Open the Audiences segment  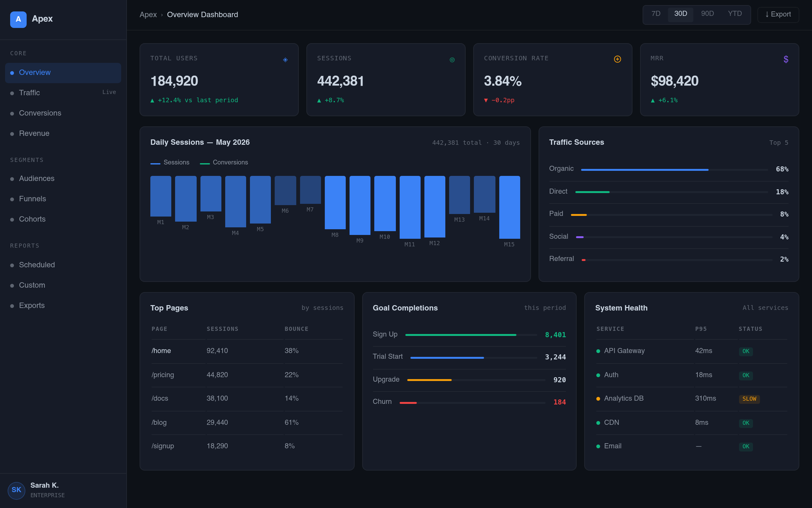click(63, 178)
